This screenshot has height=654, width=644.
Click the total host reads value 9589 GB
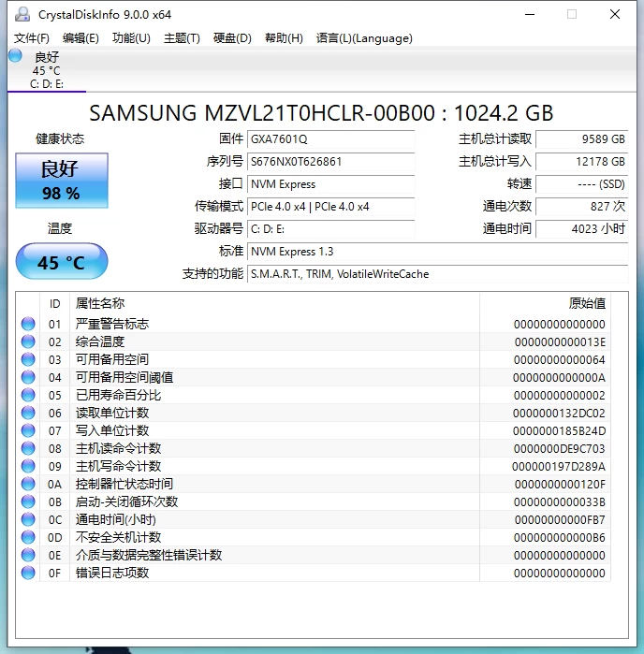click(582, 139)
